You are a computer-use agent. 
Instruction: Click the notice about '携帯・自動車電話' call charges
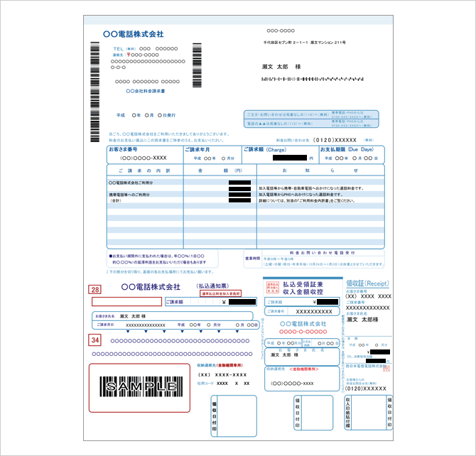[311, 188]
